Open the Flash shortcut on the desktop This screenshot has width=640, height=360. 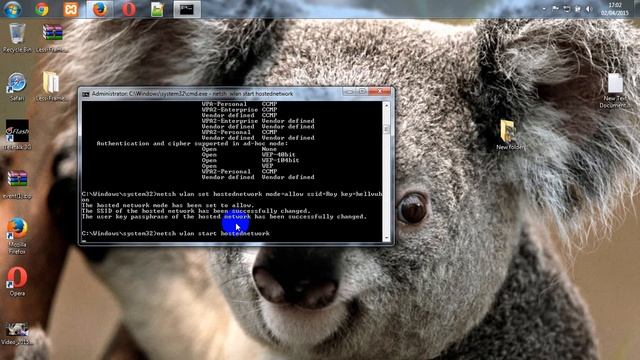pyautogui.click(x=17, y=135)
